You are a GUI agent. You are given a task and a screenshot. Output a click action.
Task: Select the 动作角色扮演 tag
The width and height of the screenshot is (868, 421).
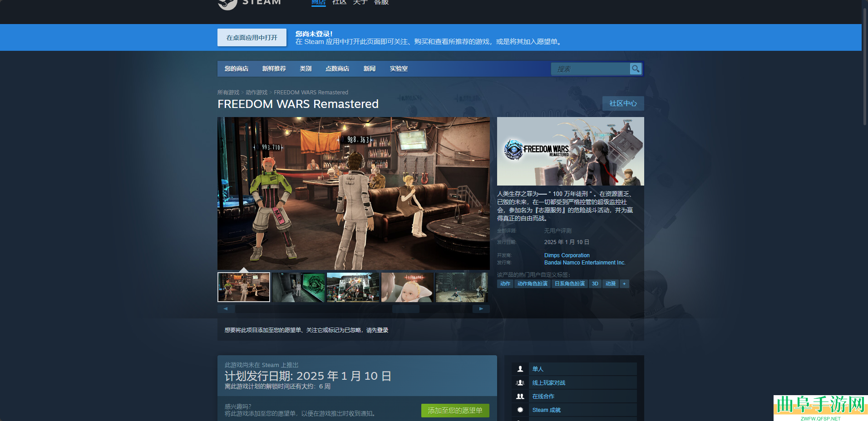(533, 284)
